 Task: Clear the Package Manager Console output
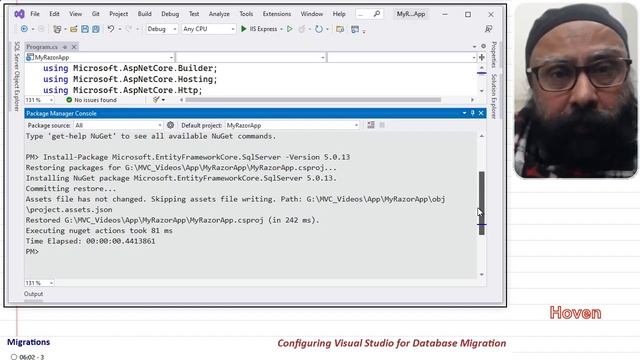pyautogui.click(x=371, y=125)
